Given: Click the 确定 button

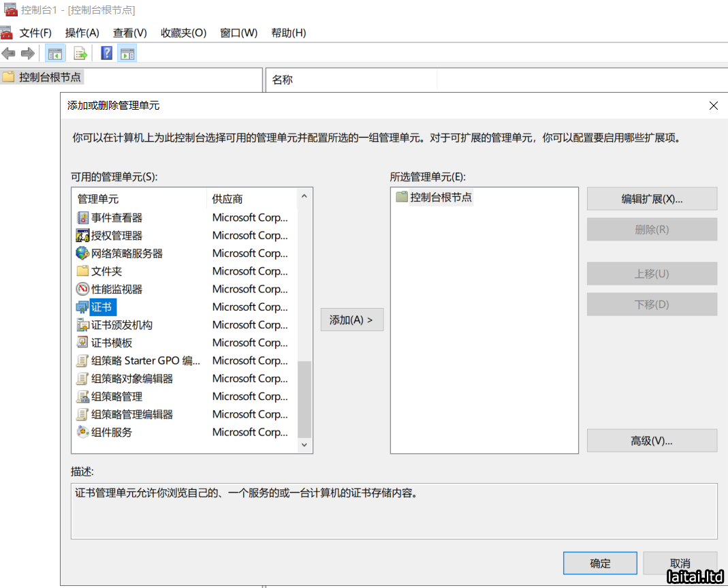Looking at the screenshot, I should 600,563.
